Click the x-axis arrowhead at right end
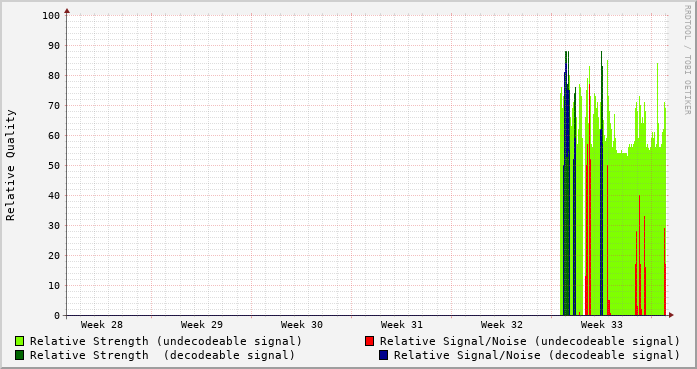This screenshot has height=369, width=697. (x=671, y=315)
